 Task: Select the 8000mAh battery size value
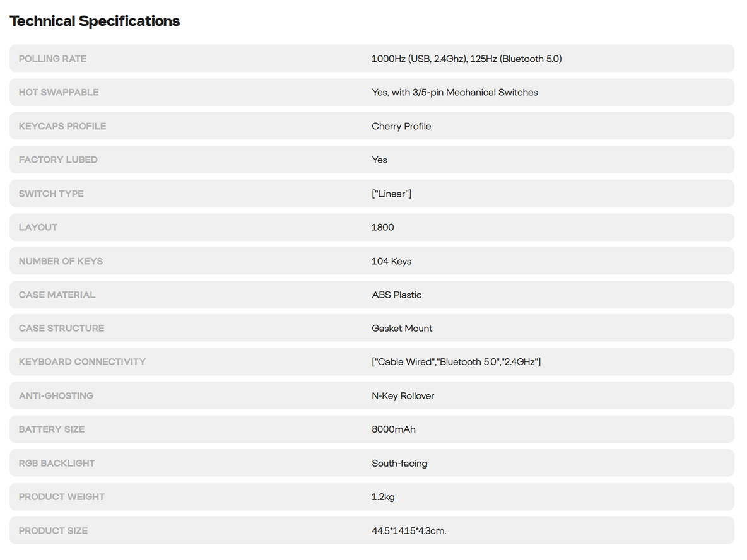(394, 429)
